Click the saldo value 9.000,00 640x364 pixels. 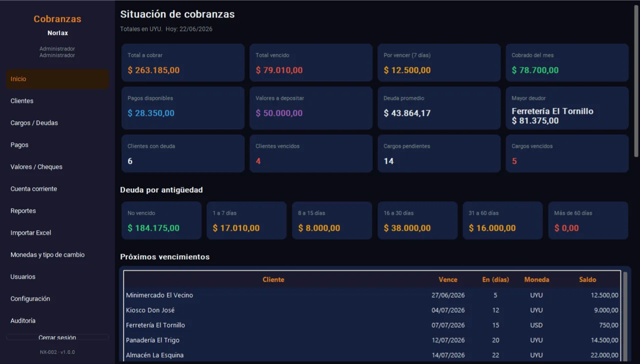click(x=606, y=310)
